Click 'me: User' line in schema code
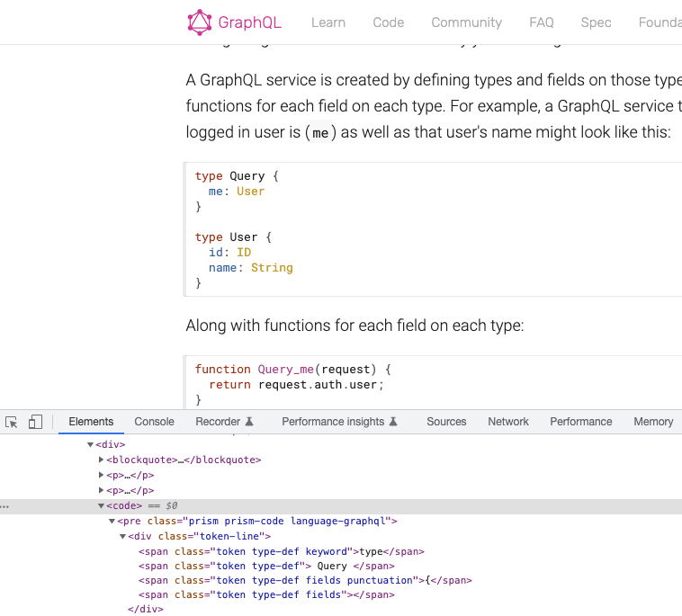 tap(236, 192)
